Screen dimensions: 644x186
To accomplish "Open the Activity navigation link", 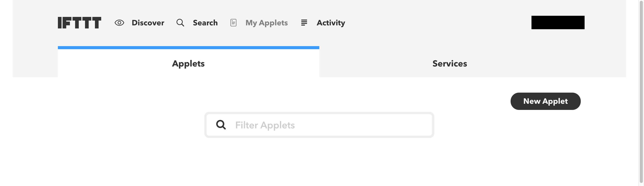I will coord(331,23).
